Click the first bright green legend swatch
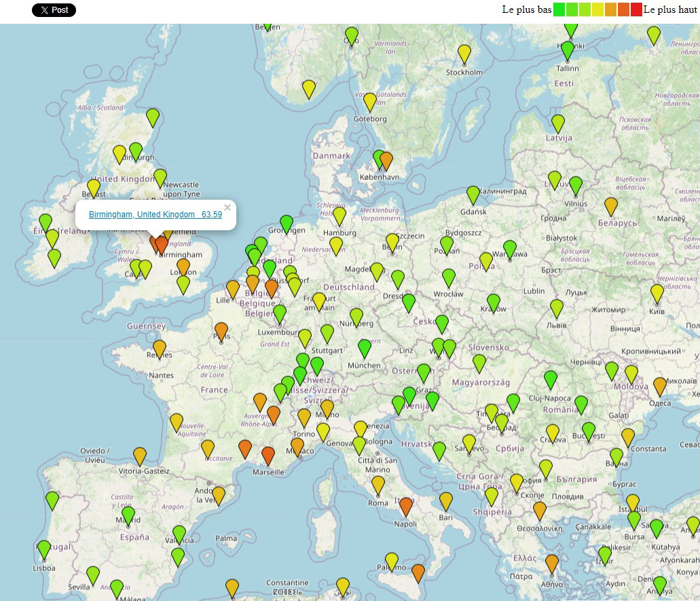The image size is (700, 601). pyautogui.click(x=559, y=10)
